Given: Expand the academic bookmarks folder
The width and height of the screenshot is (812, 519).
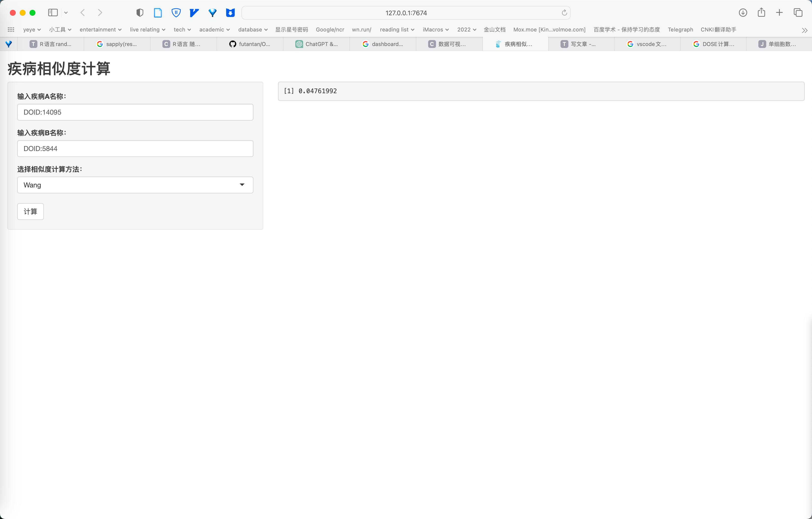Looking at the screenshot, I should (215, 30).
